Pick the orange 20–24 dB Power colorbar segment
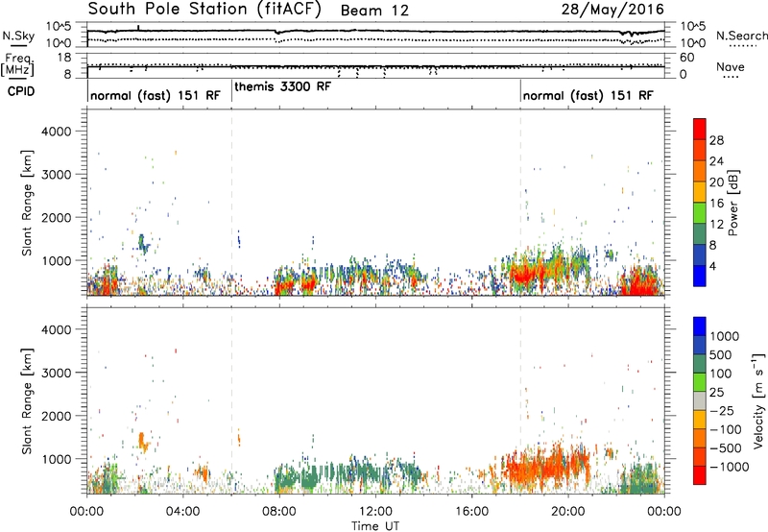The width and height of the screenshot is (768, 532). pos(700,172)
